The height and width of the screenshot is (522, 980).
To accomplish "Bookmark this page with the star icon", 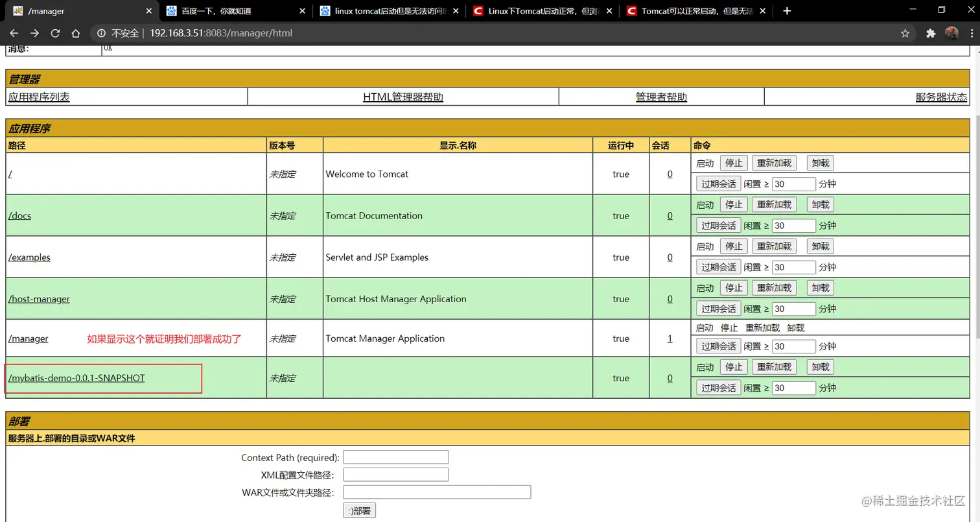I will (905, 33).
